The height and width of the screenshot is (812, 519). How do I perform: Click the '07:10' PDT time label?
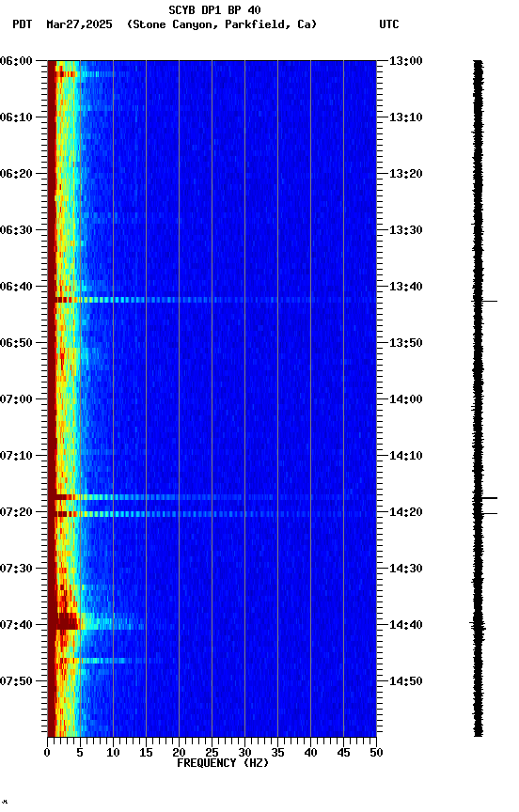16,456
